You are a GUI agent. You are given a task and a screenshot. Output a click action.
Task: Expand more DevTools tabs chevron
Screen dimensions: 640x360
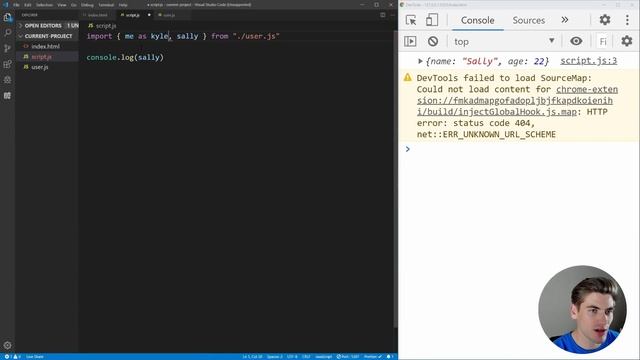[x=565, y=20]
